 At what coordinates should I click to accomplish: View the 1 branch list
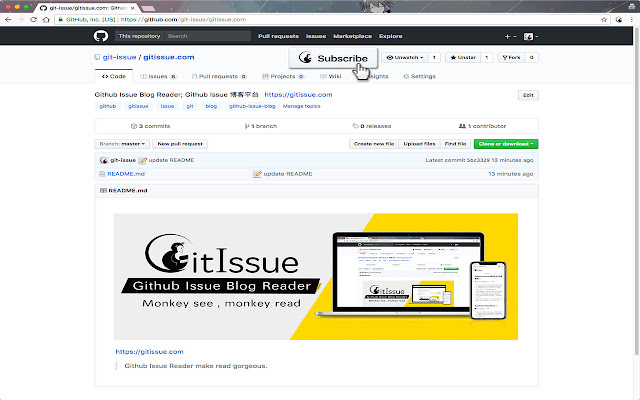coord(261,126)
